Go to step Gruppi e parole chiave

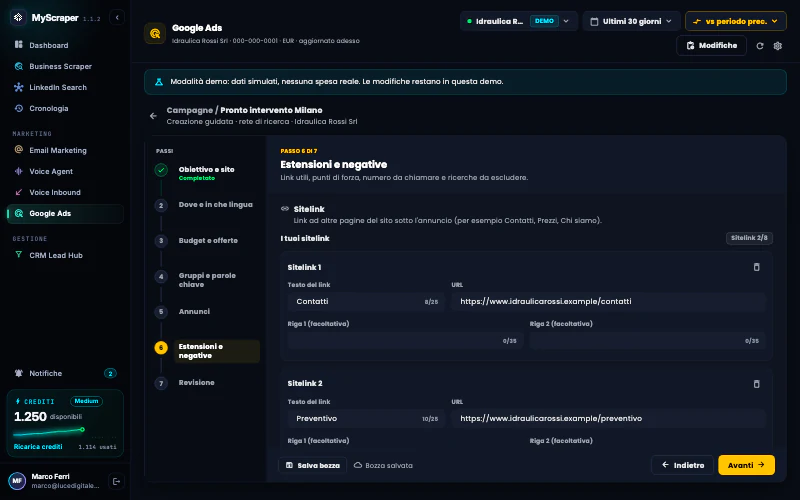point(206,280)
